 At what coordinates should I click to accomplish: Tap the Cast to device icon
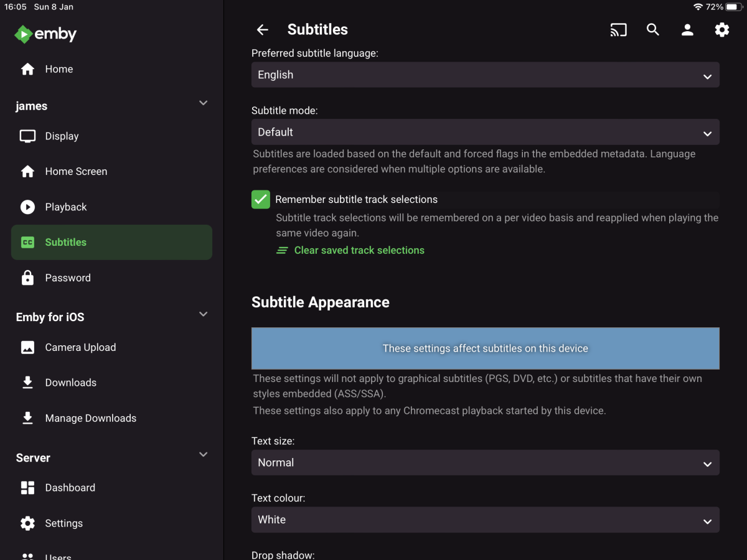click(618, 30)
